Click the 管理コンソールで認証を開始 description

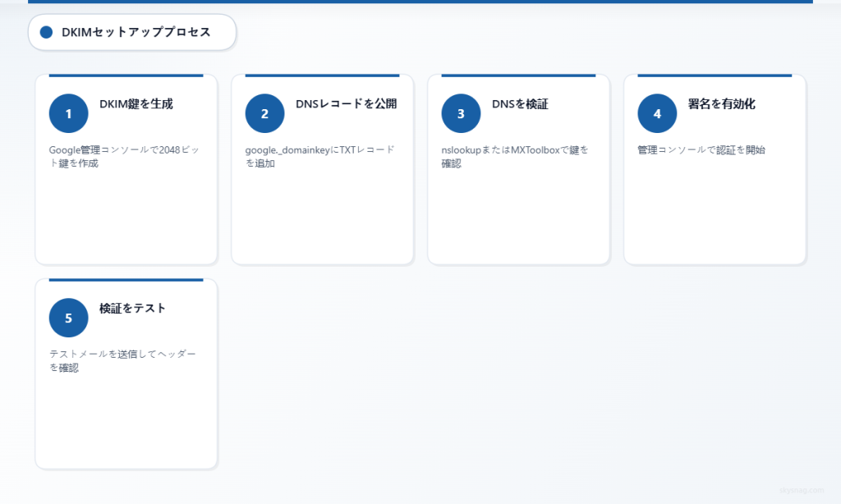[x=701, y=150]
